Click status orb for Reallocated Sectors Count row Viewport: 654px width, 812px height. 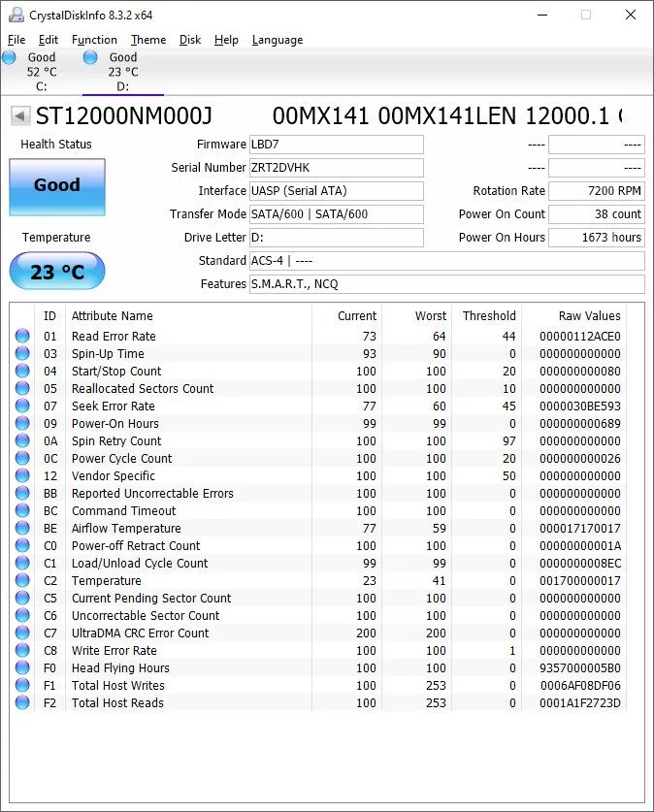(22, 388)
